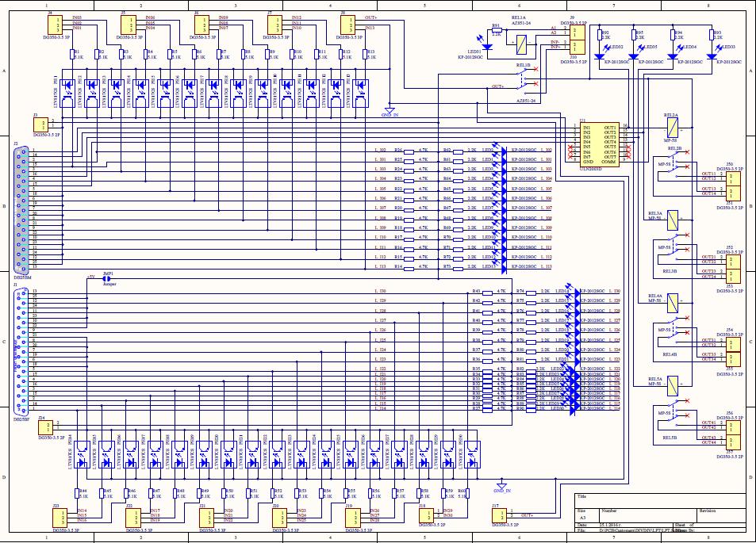Select the J7 three-pin connector symbol

[x=275, y=25]
